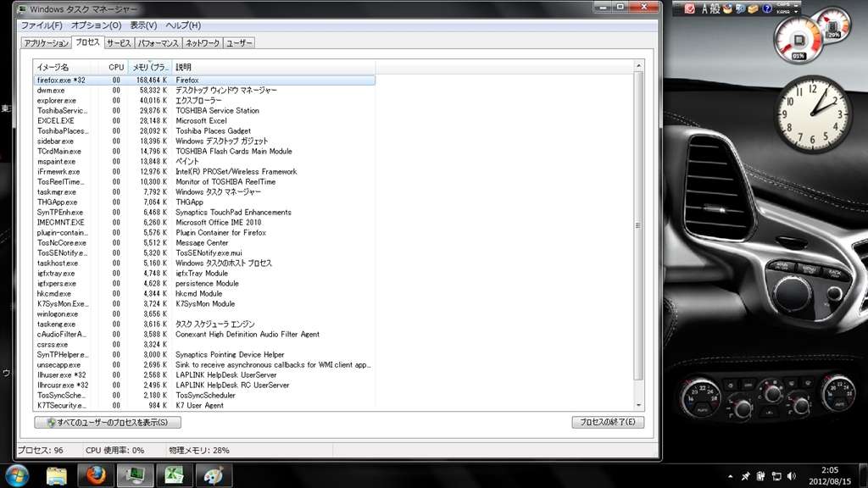The image size is (868, 488).
Task: Open the 表示(V) menu
Action: coord(143,25)
